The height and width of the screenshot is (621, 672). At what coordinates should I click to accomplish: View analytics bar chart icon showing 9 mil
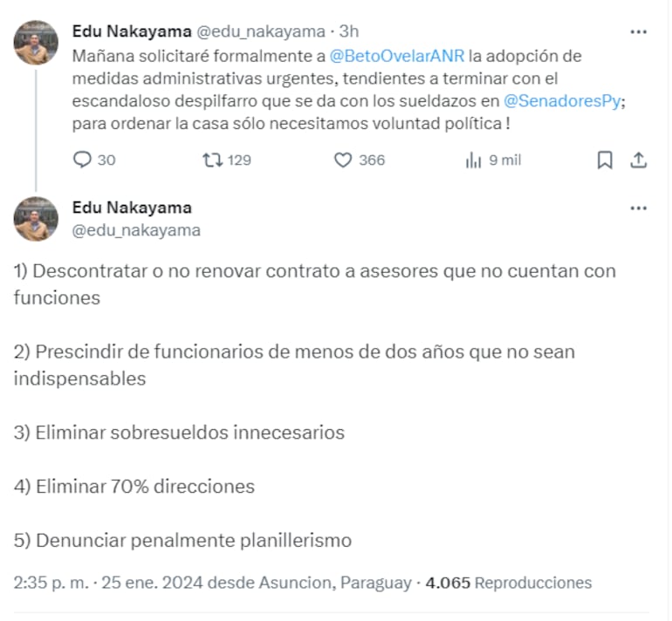coord(474,160)
